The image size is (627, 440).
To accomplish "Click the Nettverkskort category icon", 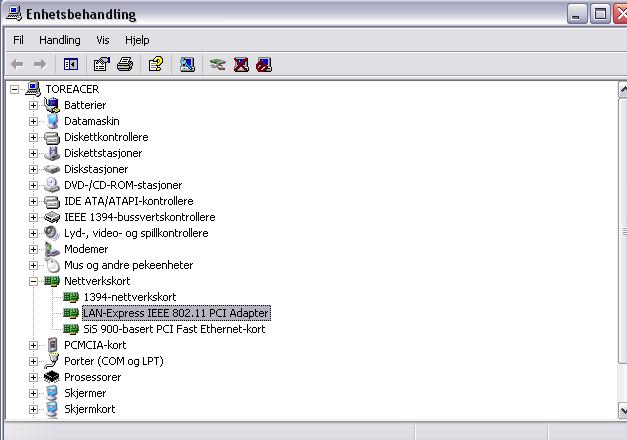I will point(52,281).
